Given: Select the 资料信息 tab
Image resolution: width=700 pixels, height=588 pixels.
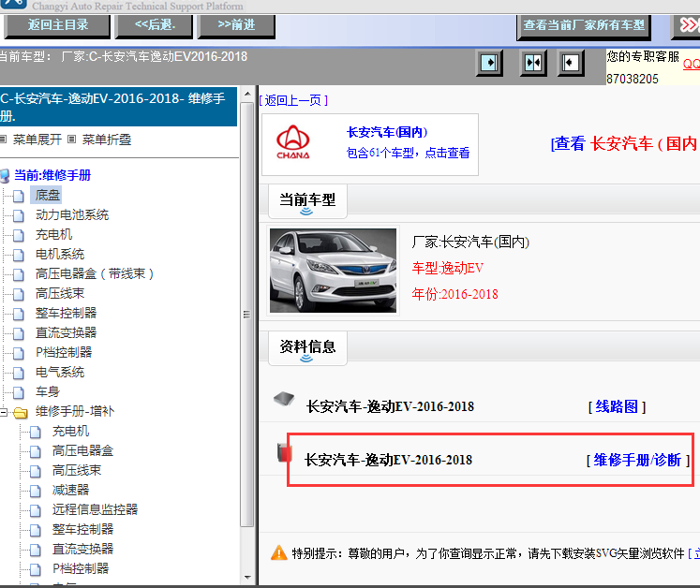Looking at the screenshot, I should point(307,348).
